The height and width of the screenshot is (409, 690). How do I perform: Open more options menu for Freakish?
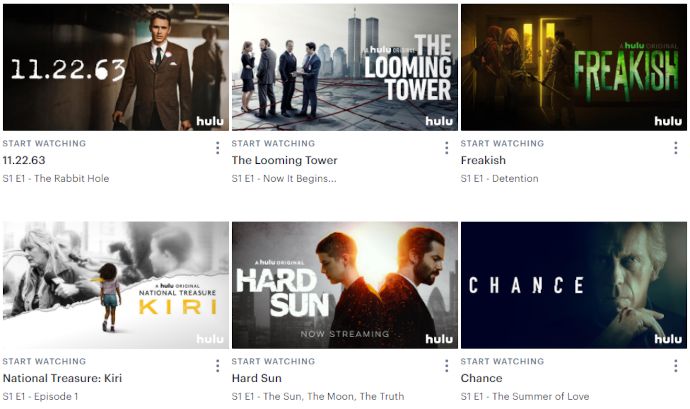click(x=675, y=148)
